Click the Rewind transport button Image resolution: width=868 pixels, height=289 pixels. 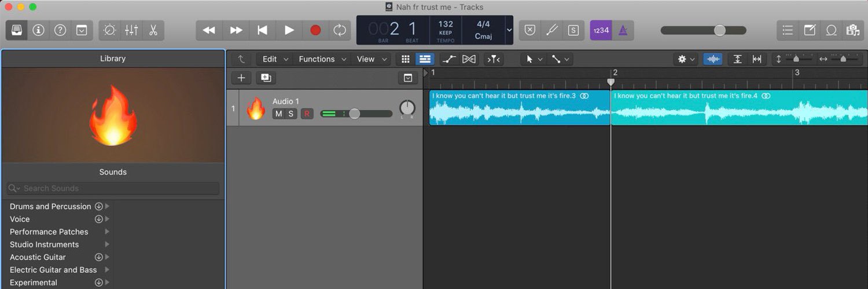209,30
